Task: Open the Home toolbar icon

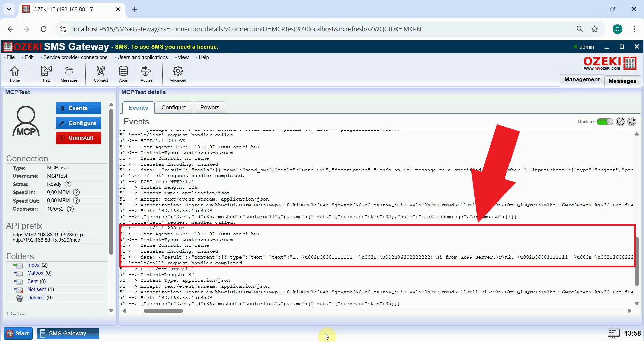Action: click(15, 74)
